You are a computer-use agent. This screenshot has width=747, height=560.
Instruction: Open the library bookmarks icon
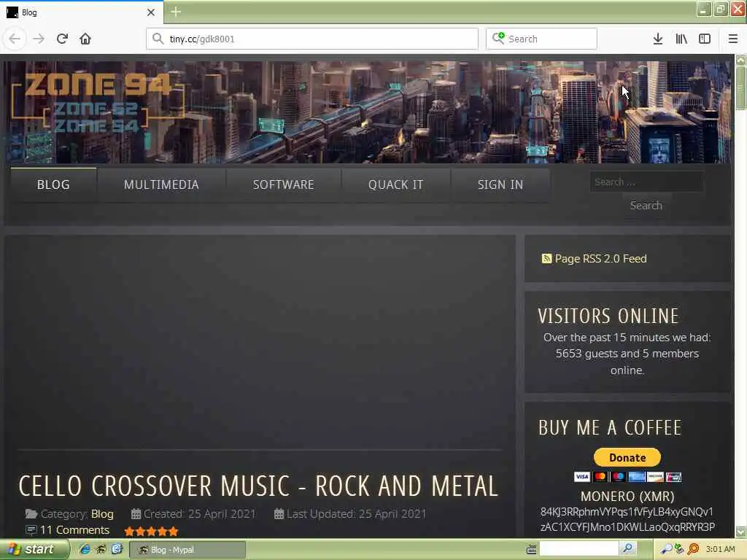[x=681, y=39]
